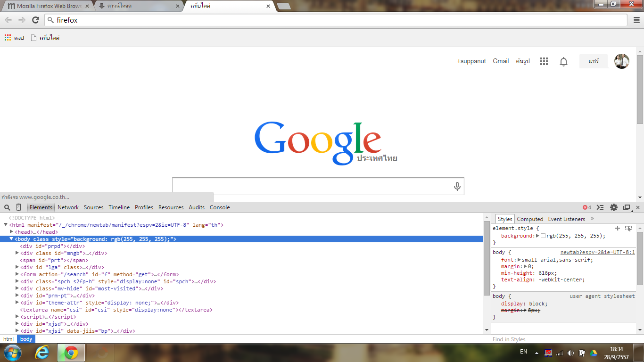Add a new style rule with plus icon
Image resolution: width=644 pixels, height=362 pixels.
click(618, 228)
